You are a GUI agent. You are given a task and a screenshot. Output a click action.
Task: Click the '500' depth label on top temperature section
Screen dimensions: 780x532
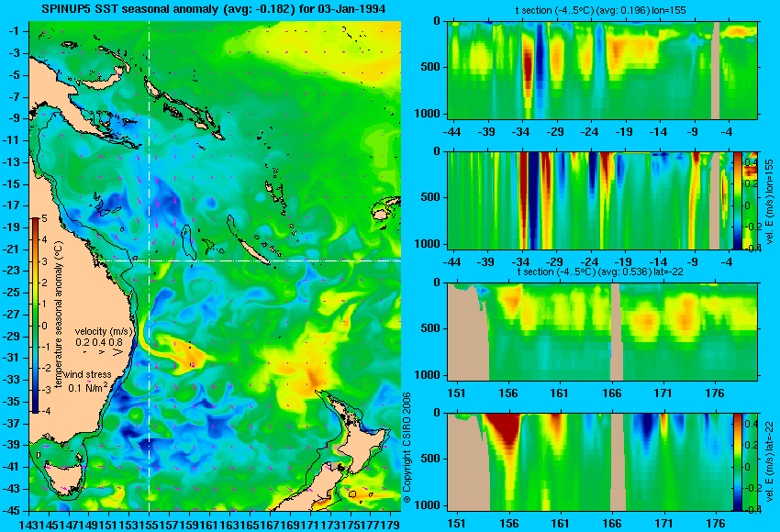point(429,67)
